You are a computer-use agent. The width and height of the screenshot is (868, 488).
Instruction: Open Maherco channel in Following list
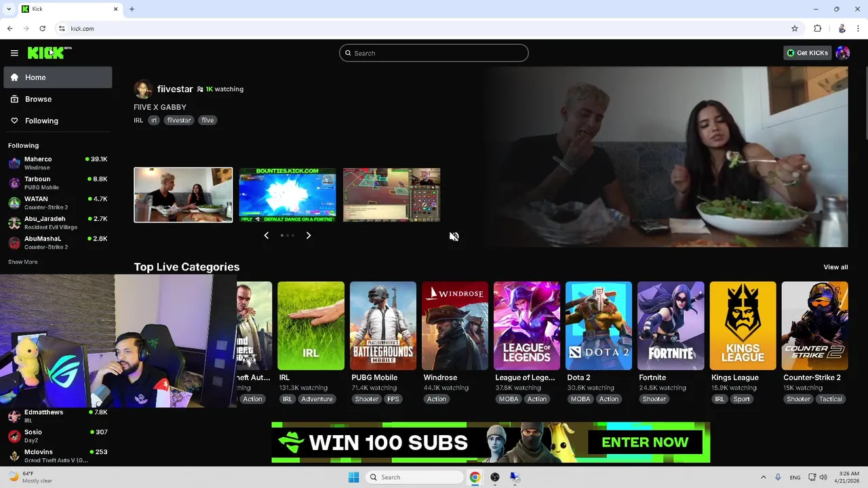[x=58, y=163]
